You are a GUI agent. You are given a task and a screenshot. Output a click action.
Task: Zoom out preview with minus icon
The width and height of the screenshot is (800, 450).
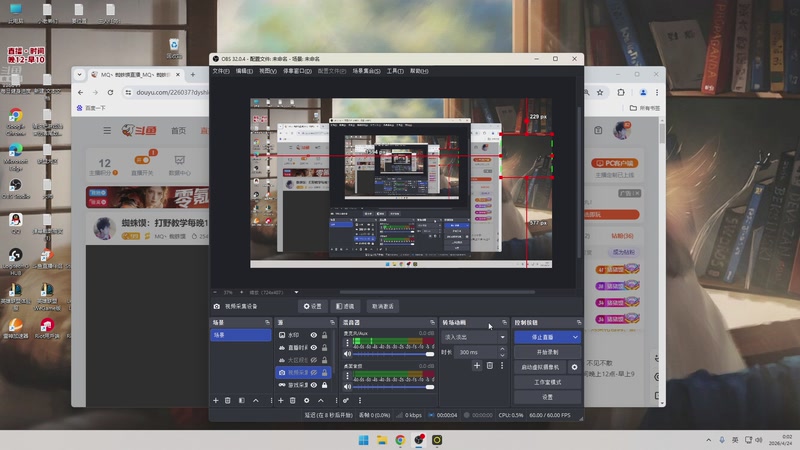pos(215,292)
